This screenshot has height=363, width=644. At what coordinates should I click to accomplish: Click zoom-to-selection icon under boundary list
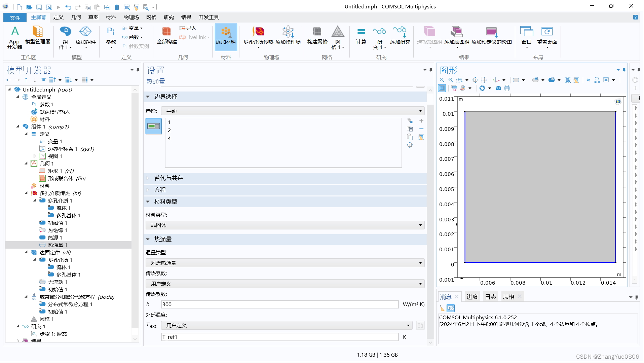(410, 145)
